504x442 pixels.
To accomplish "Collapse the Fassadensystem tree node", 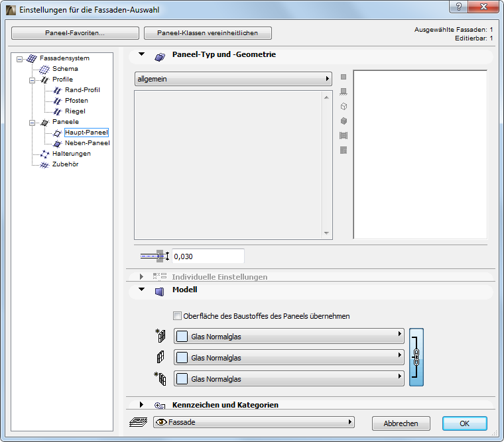I will pos(20,59).
